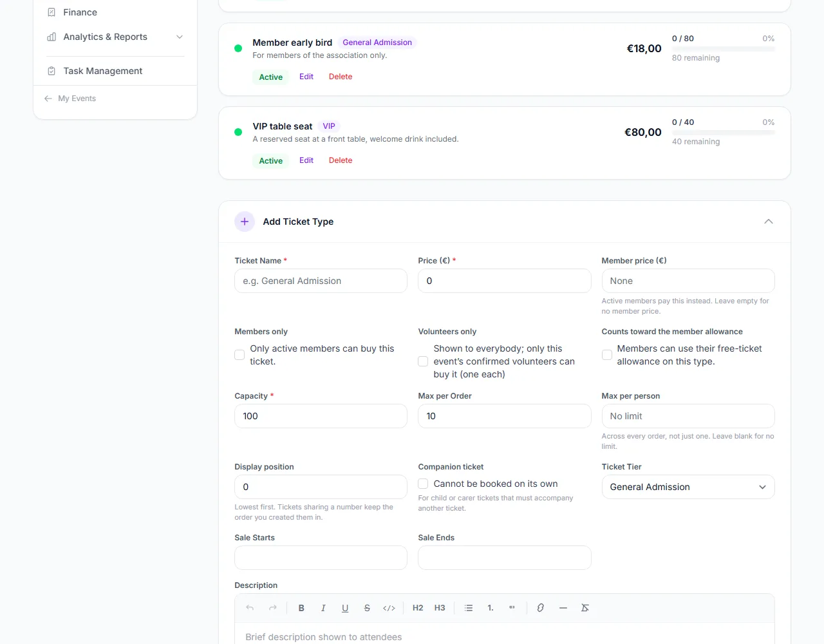Edit the VIP table seat ticket

click(x=306, y=160)
